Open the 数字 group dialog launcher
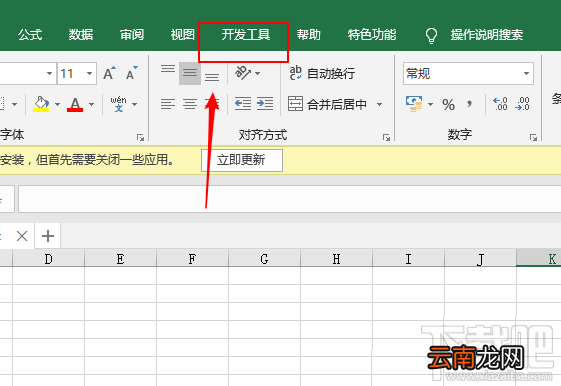This screenshot has height=386, width=561. [533, 137]
